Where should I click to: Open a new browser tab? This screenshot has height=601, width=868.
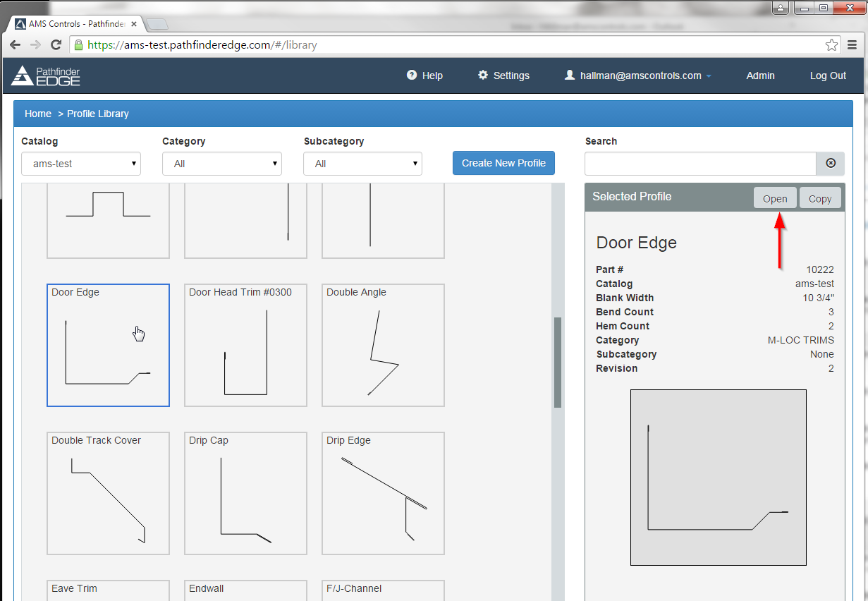tap(158, 25)
